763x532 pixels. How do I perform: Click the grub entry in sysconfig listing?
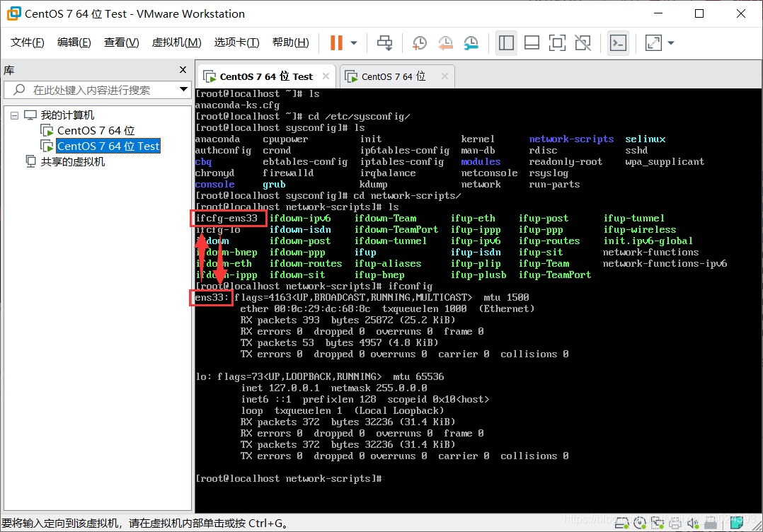click(x=274, y=185)
